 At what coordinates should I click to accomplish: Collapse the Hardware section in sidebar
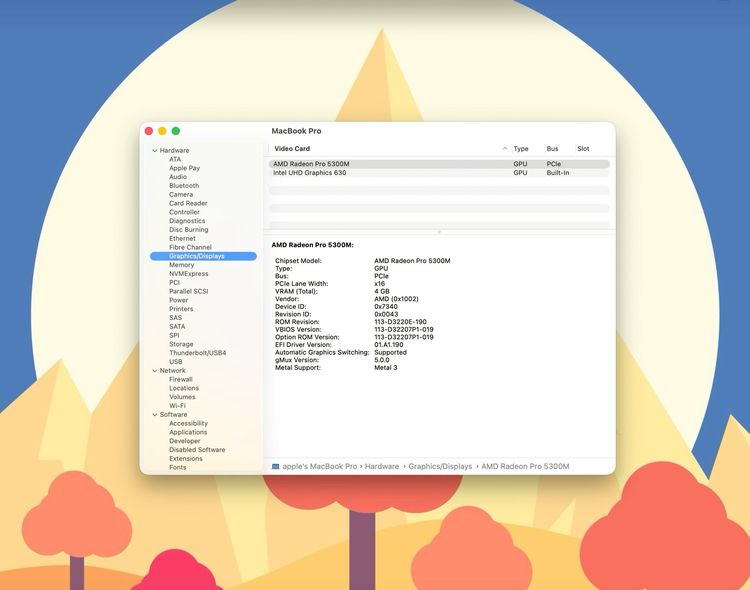[155, 151]
